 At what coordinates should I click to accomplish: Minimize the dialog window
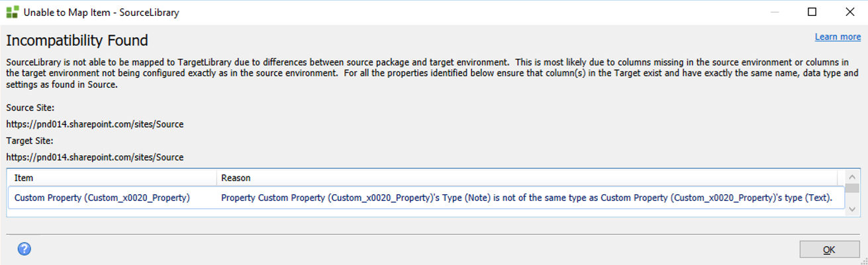pos(775,12)
